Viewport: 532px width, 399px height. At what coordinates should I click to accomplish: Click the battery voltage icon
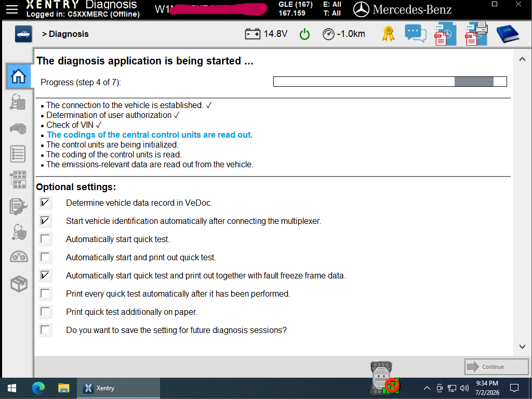click(x=252, y=34)
